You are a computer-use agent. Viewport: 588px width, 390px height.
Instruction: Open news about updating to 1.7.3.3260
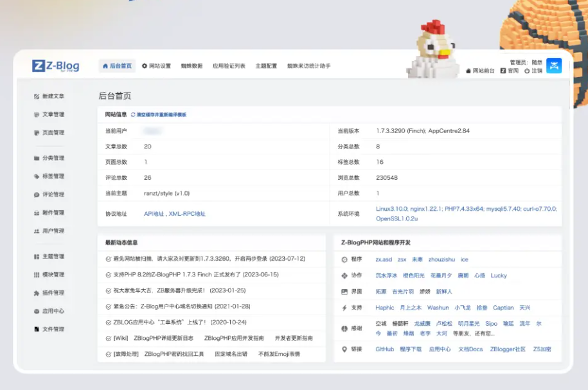(209, 259)
